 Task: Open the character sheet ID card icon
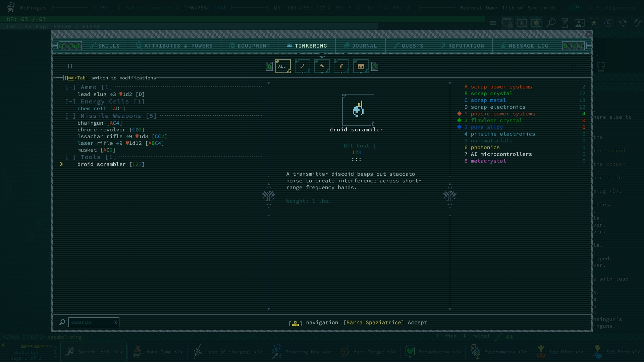pyautogui.click(x=580, y=23)
